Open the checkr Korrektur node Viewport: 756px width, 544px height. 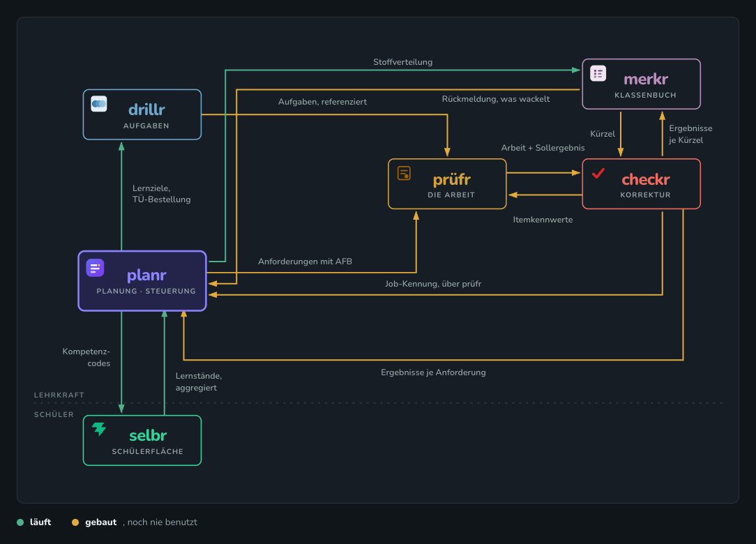[641, 183]
